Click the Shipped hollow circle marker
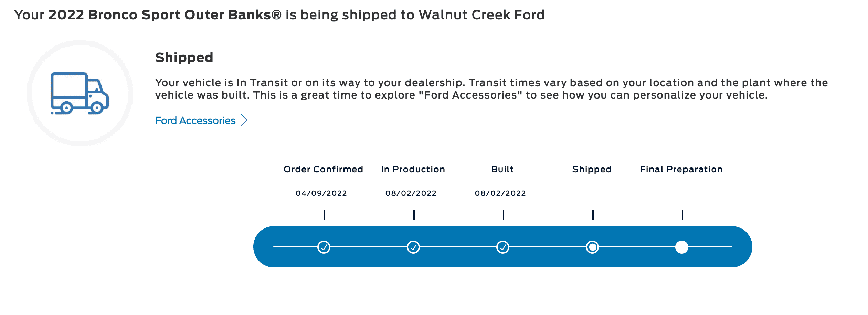Image resolution: width=868 pixels, height=315 pixels. pos(593,247)
